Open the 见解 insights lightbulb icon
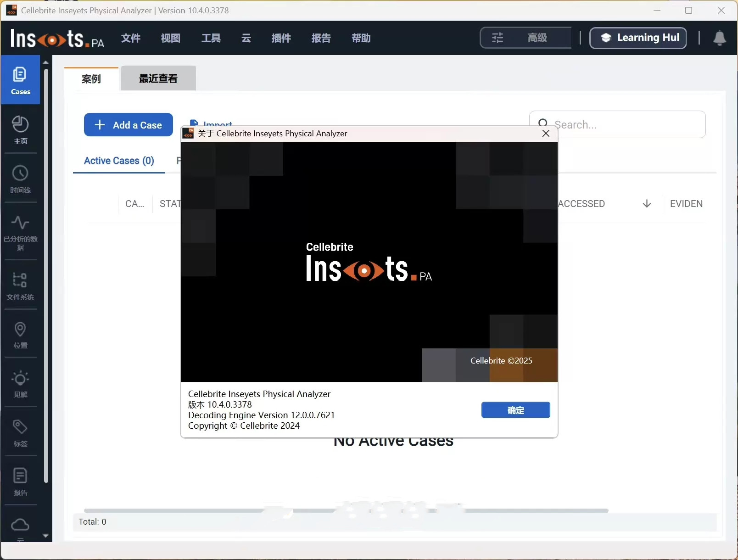This screenshot has width=738, height=560. tap(20, 384)
